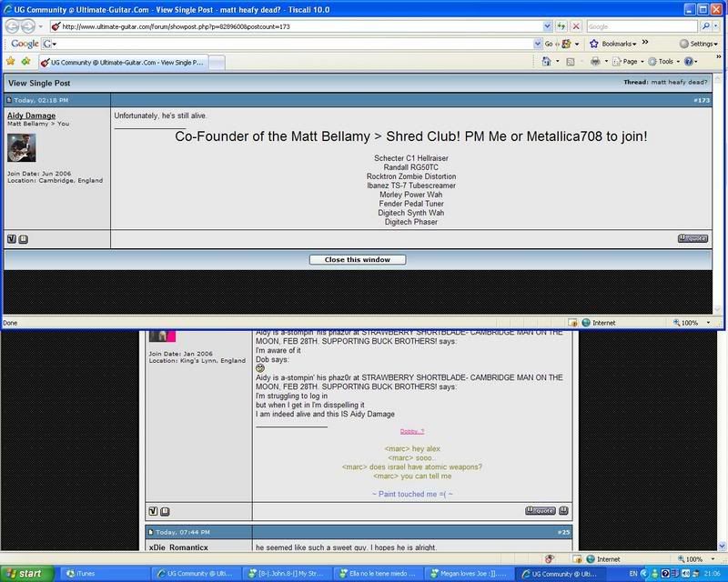Click the Google toolbar Go button
Viewport: 728px width, 582px height.
tap(549, 44)
